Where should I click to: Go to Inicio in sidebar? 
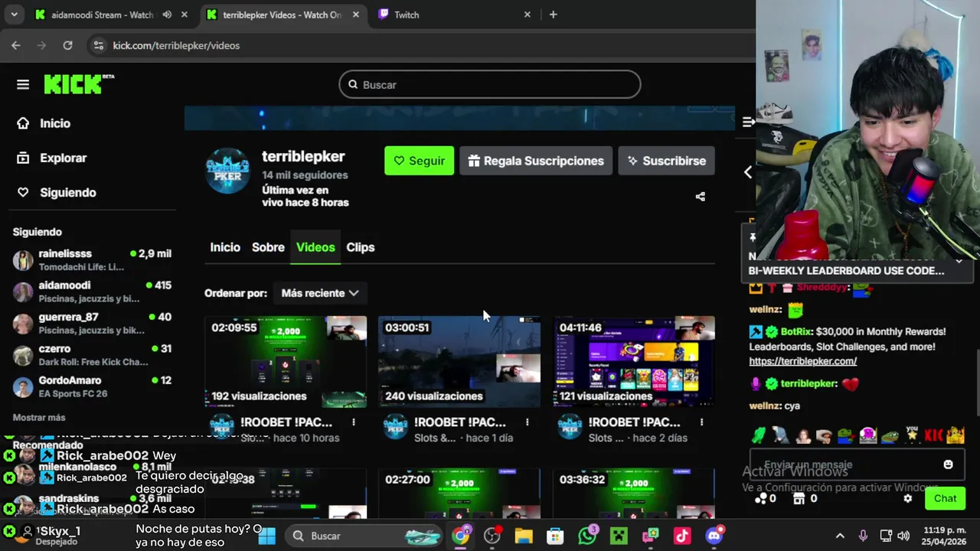pos(44,123)
